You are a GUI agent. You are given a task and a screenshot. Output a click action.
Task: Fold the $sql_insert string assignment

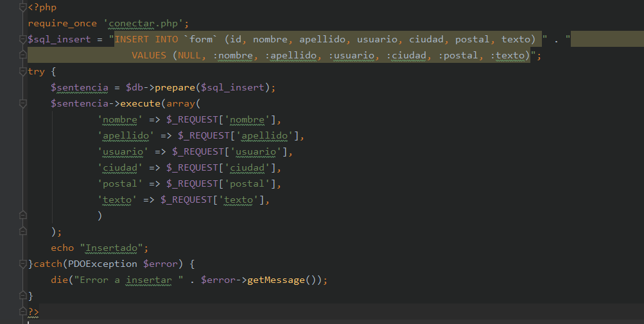[22, 39]
